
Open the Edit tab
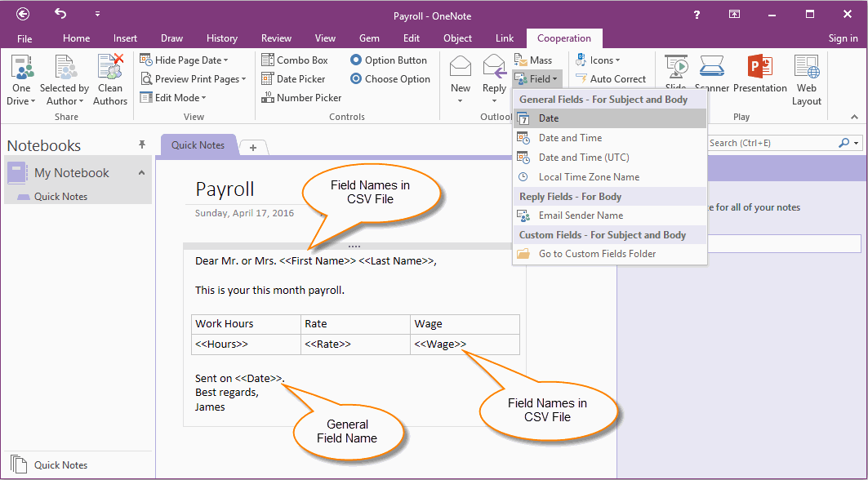[412, 38]
